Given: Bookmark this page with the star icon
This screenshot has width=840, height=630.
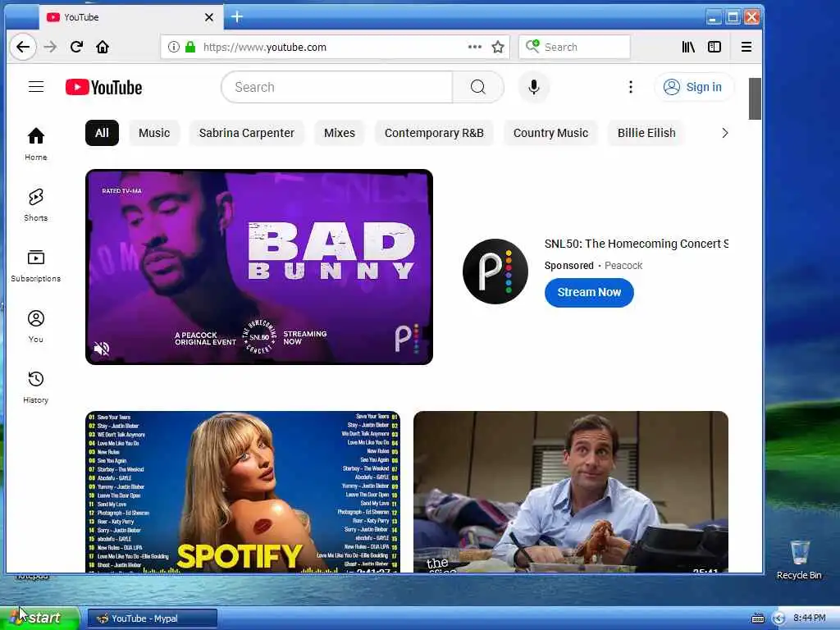Looking at the screenshot, I should tap(498, 47).
